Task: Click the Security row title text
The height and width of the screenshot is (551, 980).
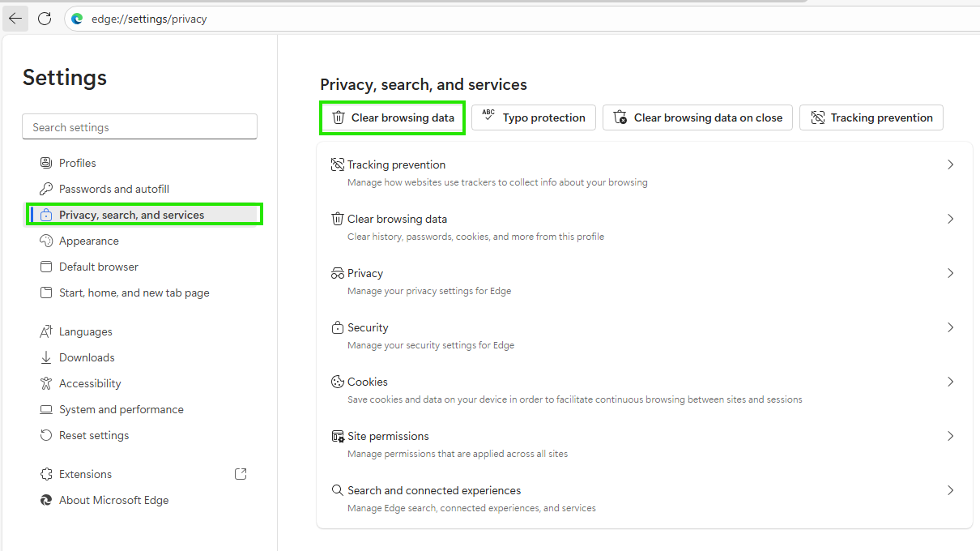Action: coord(368,327)
